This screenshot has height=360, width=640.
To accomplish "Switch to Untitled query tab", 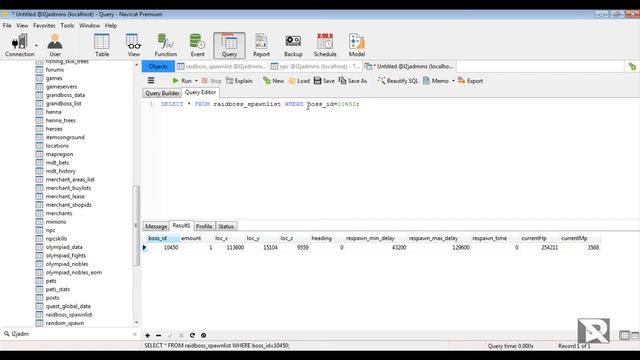I will point(409,66).
